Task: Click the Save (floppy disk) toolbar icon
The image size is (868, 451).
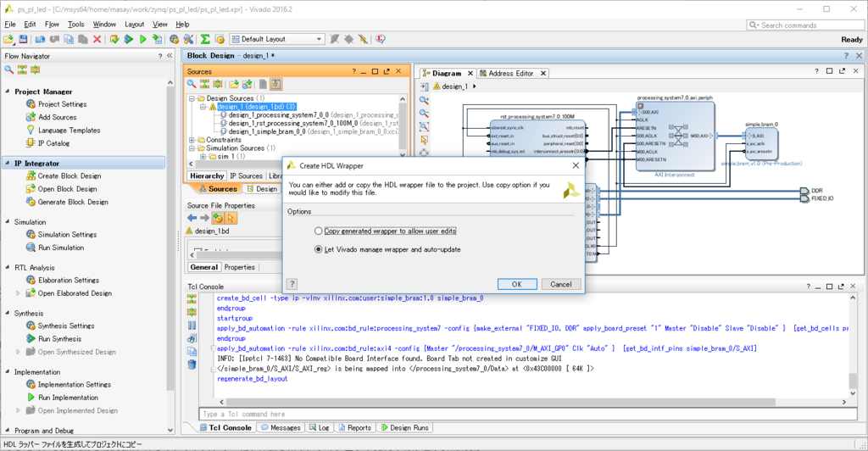Action: pos(23,39)
